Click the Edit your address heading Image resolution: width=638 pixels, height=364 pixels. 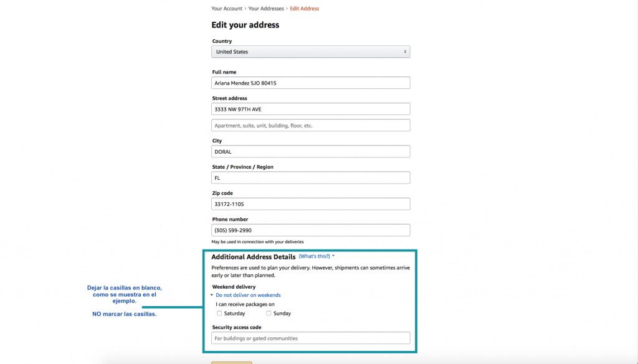point(245,25)
